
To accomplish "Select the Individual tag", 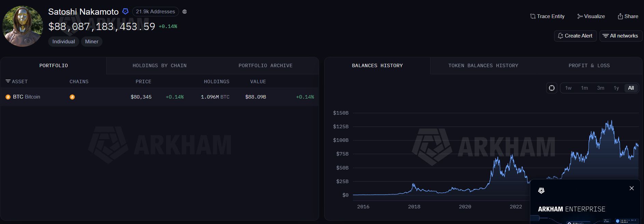I will tap(64, 42).
